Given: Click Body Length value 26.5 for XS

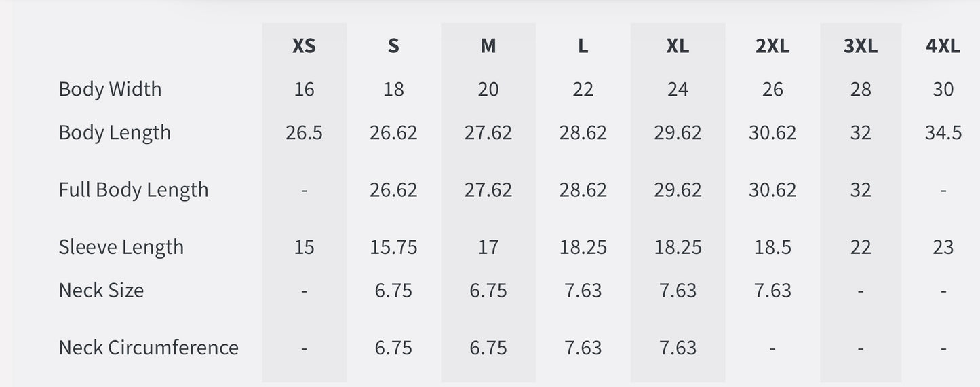Looking at the screenshot, I should pyautogui.click(x=304, y=132).
